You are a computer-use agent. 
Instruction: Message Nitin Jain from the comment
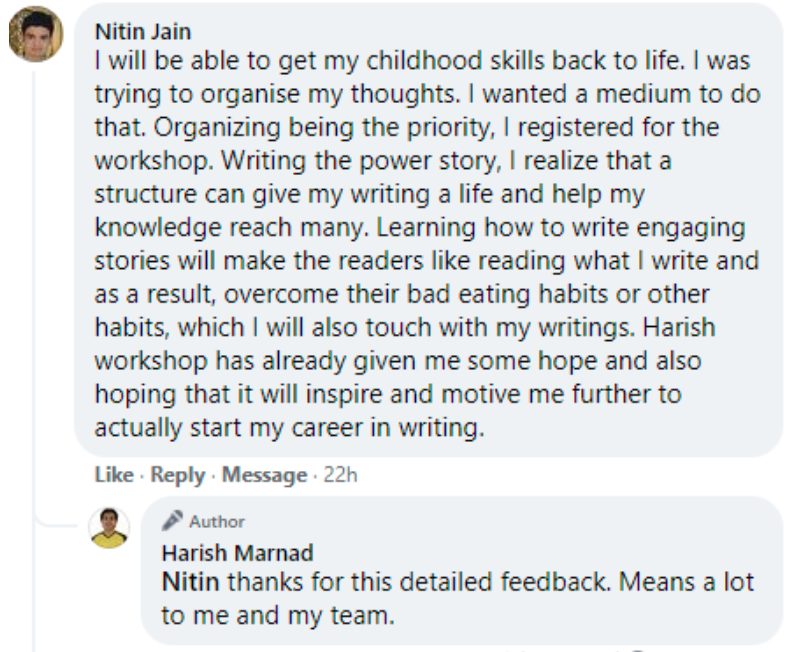[264, 475]
